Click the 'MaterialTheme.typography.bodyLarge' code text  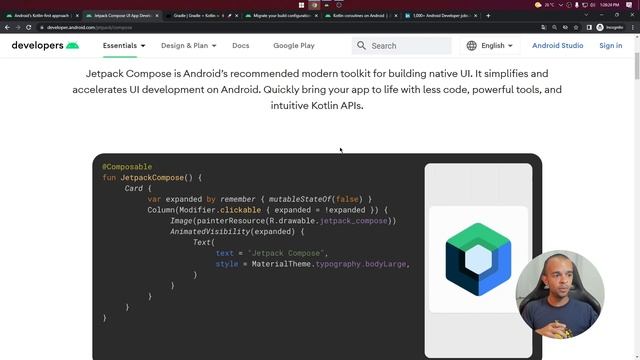point(329,264)
